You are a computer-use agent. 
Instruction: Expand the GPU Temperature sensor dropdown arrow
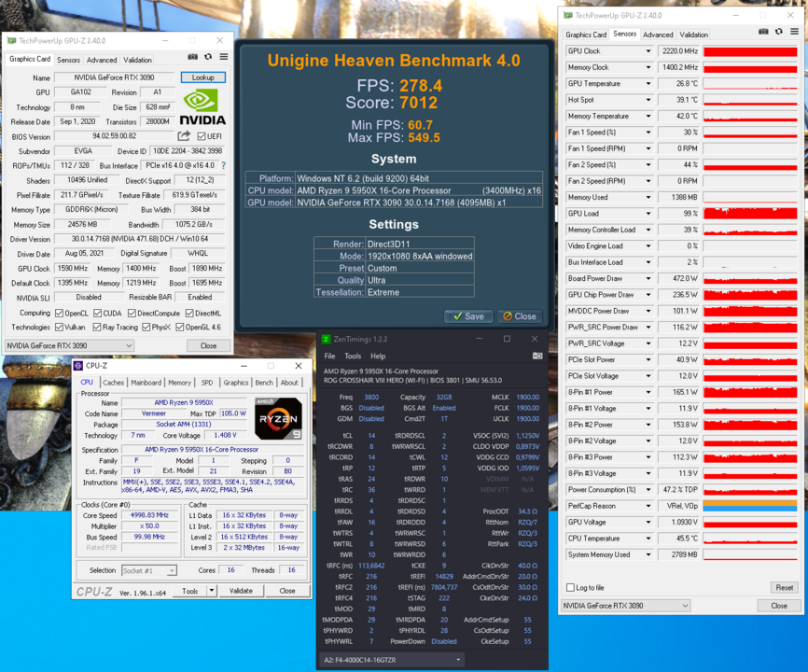[648, 84]
